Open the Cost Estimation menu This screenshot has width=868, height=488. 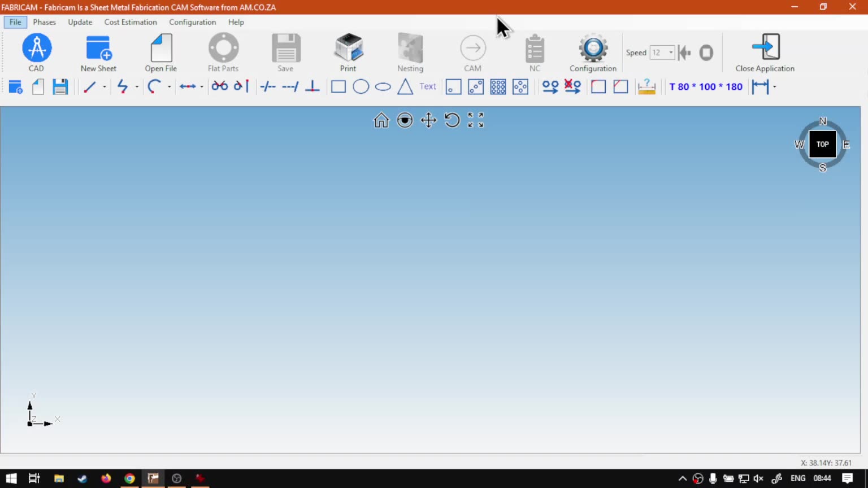(131, 22)
